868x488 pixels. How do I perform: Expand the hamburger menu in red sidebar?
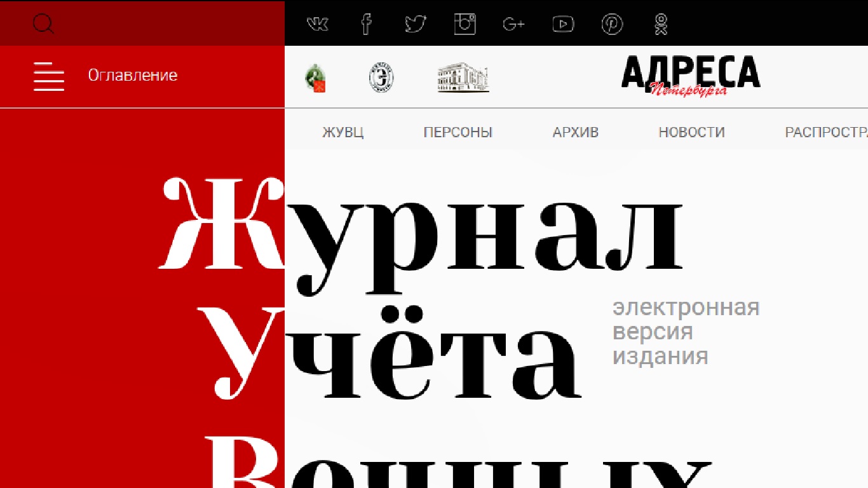pos(49,76)
